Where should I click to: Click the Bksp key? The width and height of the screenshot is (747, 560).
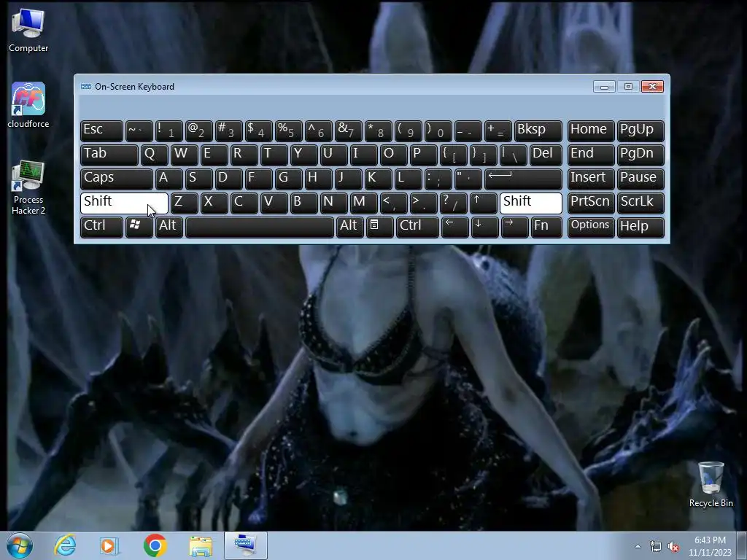pos(538,131)
